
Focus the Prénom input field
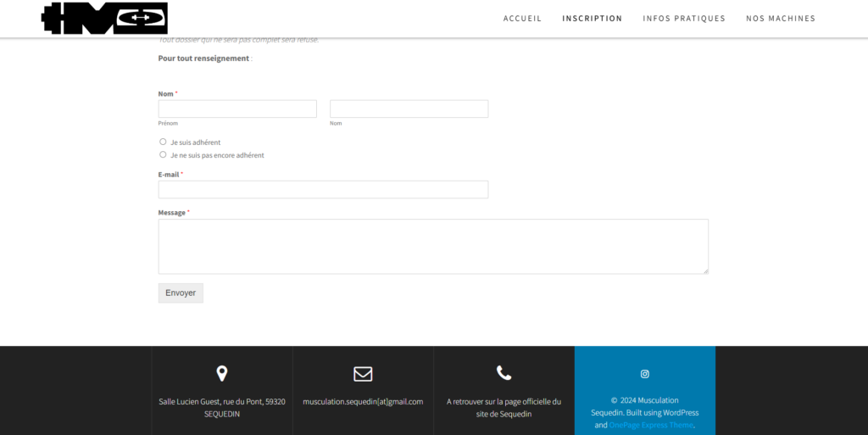(237, 109)
